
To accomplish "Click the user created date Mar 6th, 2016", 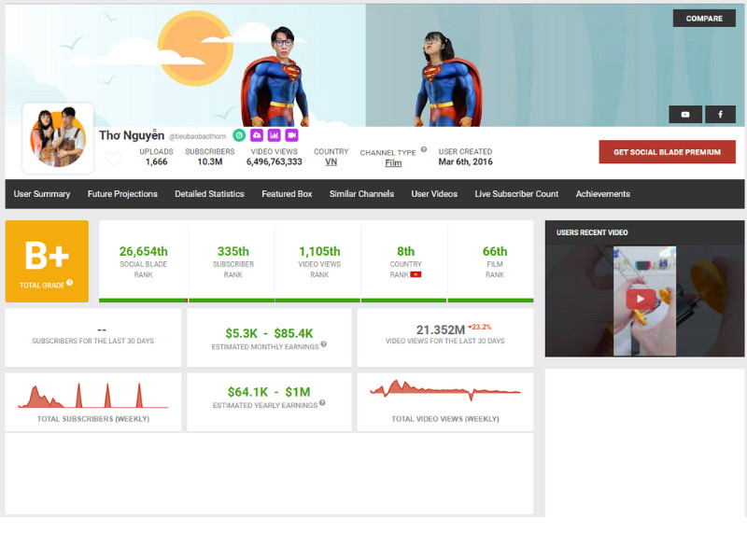I will (x=465, y=161).
